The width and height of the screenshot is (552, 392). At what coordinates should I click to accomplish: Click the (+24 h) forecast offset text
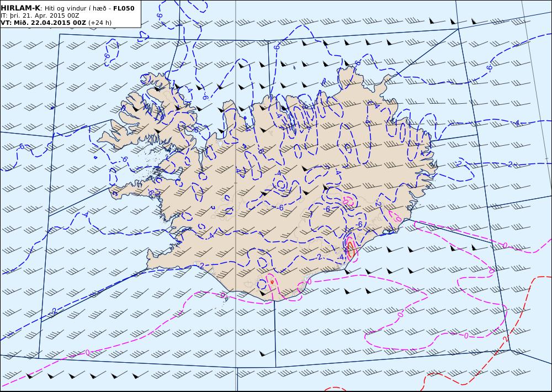pyautogui.click(x=99, y=23)
